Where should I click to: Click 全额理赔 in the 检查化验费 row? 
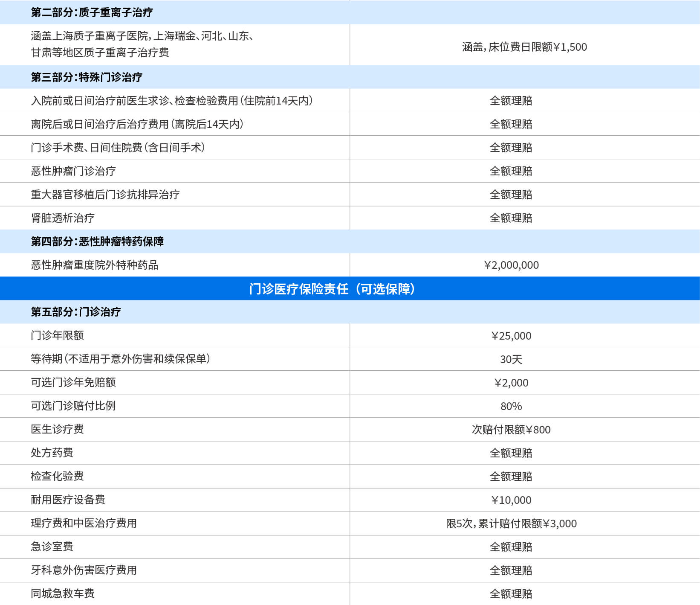point(511,477)
